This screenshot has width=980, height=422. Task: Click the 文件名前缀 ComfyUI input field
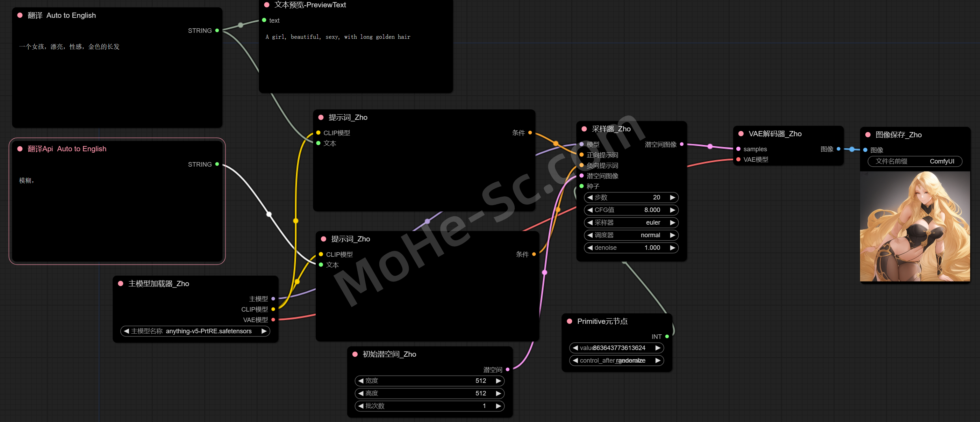tap(915, 161)
